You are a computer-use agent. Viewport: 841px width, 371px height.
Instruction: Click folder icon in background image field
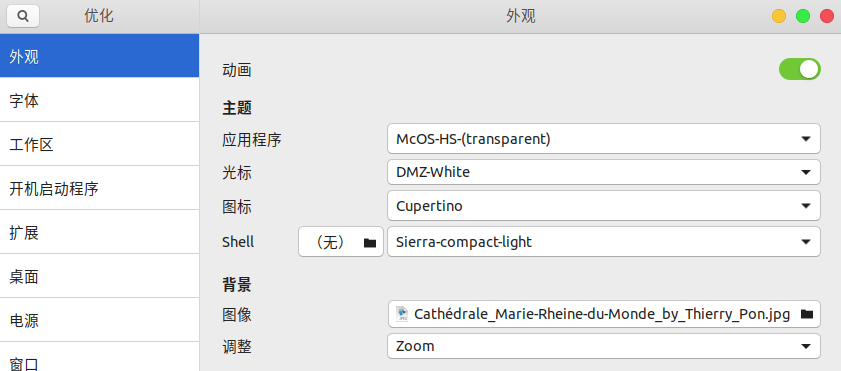[x=807, y=314]
